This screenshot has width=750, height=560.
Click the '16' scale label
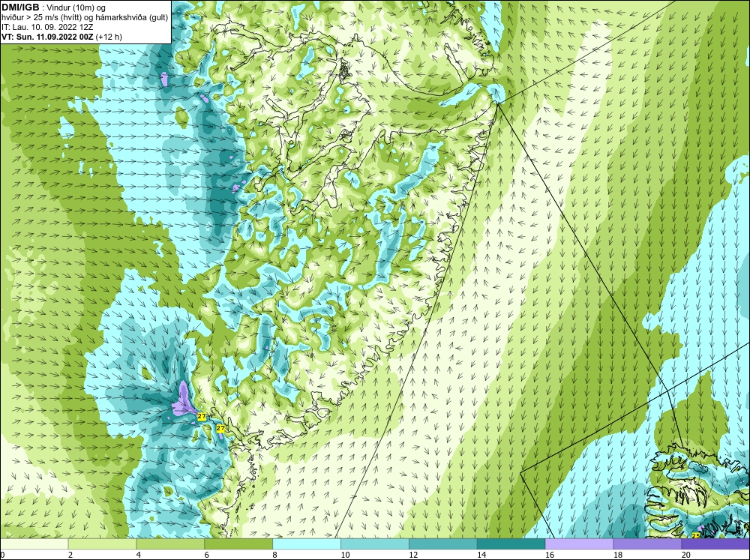click(550, 555)
